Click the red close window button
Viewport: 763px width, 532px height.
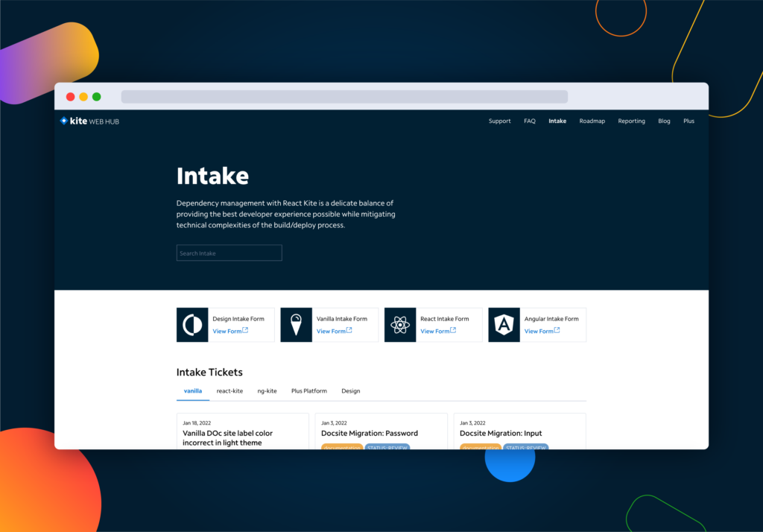(71, 97)
